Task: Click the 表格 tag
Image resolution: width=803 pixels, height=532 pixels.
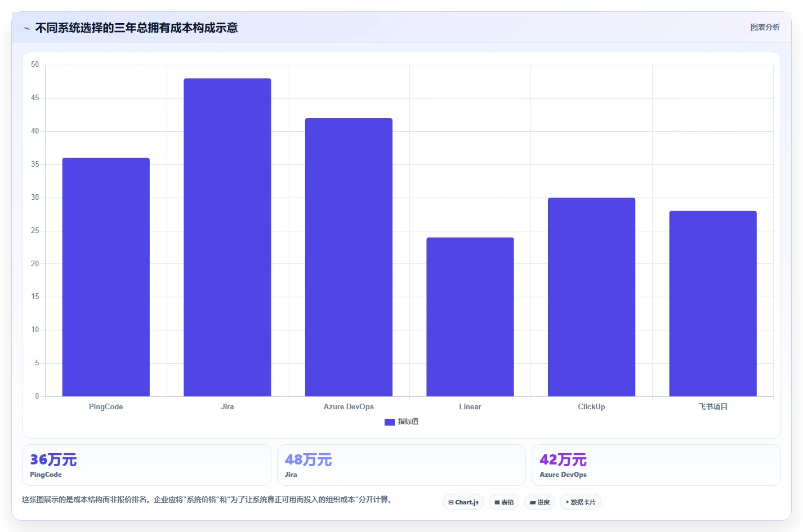Action: [x=504, y=502]
